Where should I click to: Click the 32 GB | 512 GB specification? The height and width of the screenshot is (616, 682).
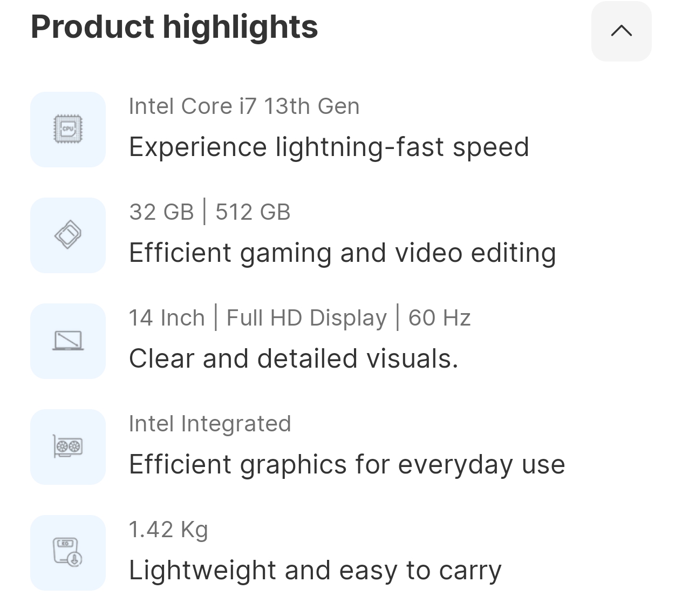tap(210, 212)
